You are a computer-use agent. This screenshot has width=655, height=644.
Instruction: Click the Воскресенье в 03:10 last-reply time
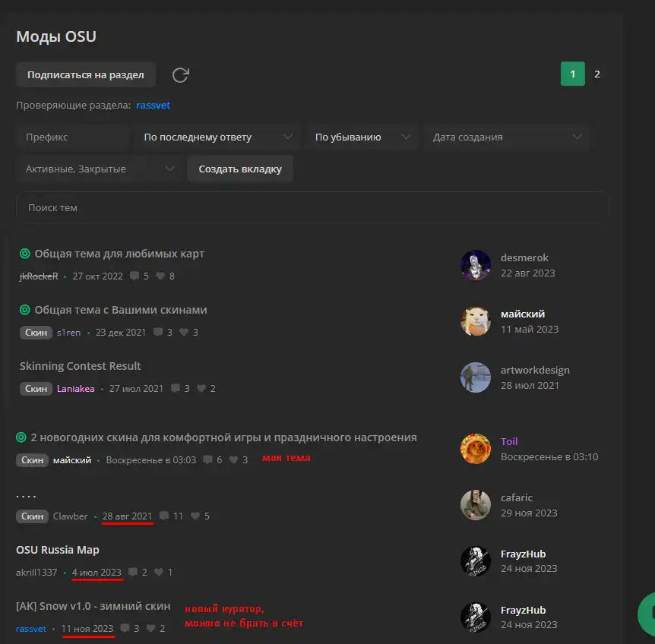pyautogui.click(x=549, y=456)
